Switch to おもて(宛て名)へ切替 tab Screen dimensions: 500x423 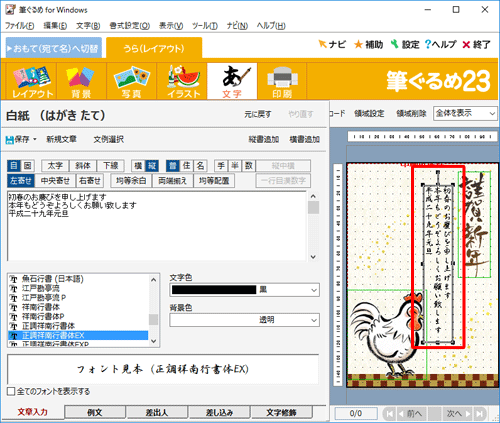54,49
